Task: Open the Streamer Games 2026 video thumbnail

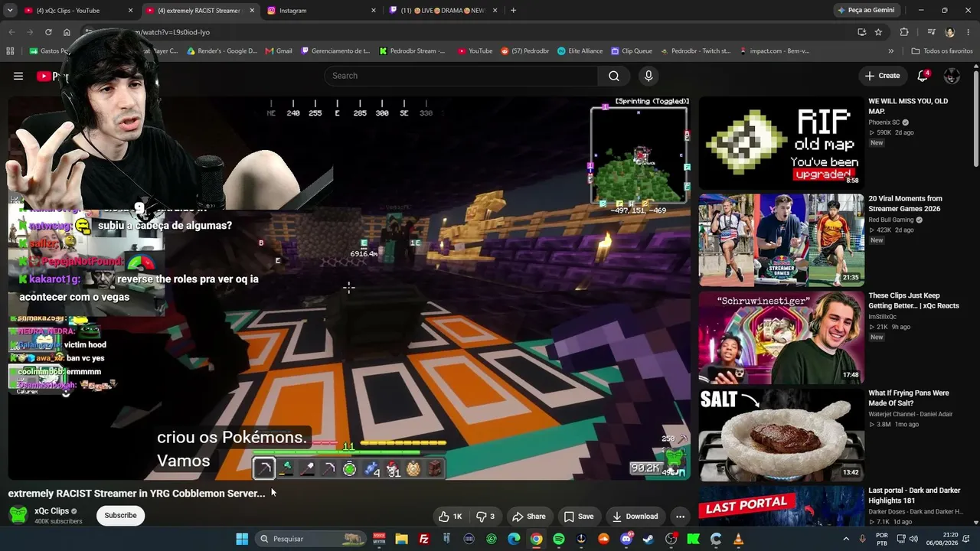Action: (x=781, y=240)
